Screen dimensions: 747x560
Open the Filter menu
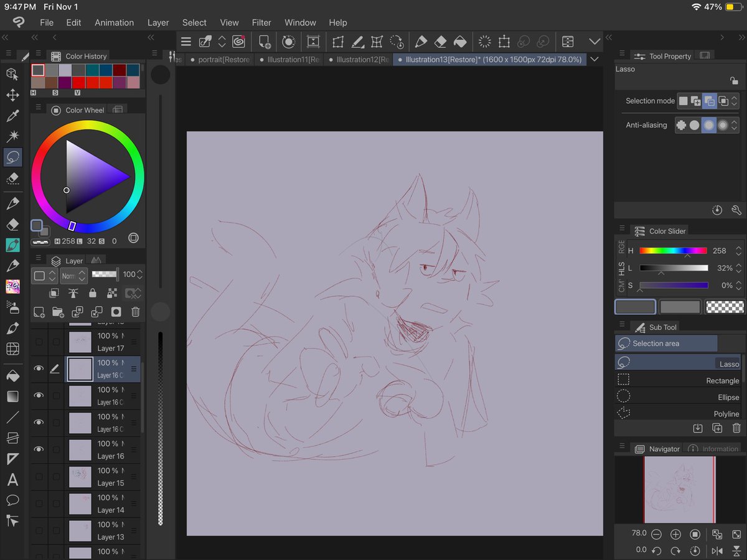[261, 22]
